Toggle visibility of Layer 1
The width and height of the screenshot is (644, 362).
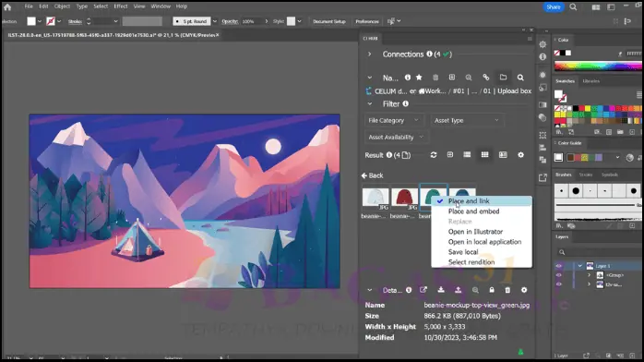(558, 266)
